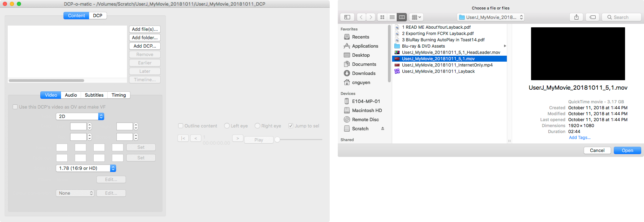Click the Share icon in file dialog
The height and width of the screenshot is (222, 644).
[576, 17]
